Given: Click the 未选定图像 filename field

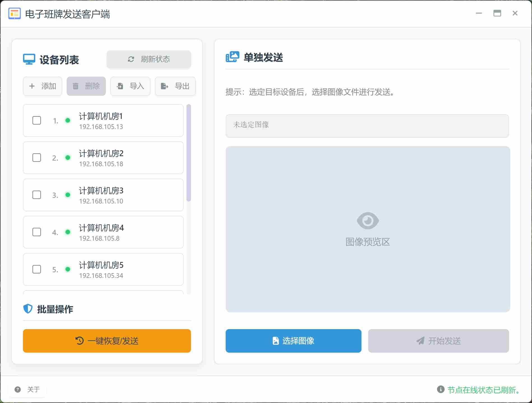Looking at the screenshot, I should coord(367,126).
